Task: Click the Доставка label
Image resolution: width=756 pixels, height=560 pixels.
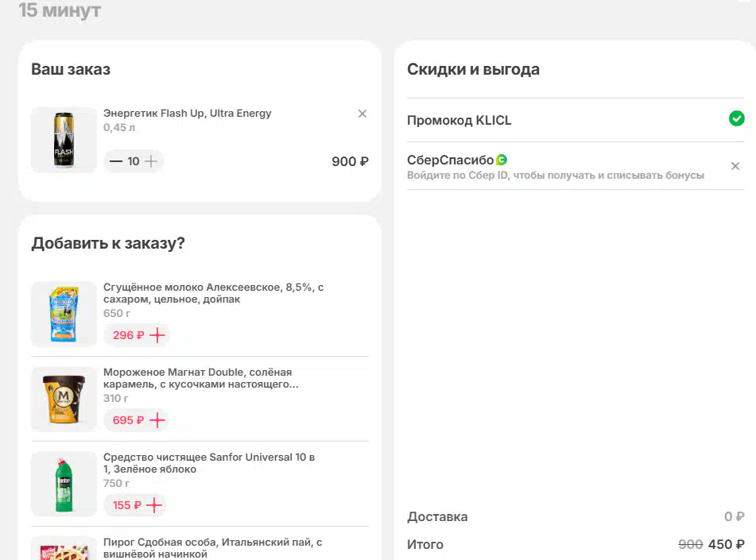Action: [437, 516]
